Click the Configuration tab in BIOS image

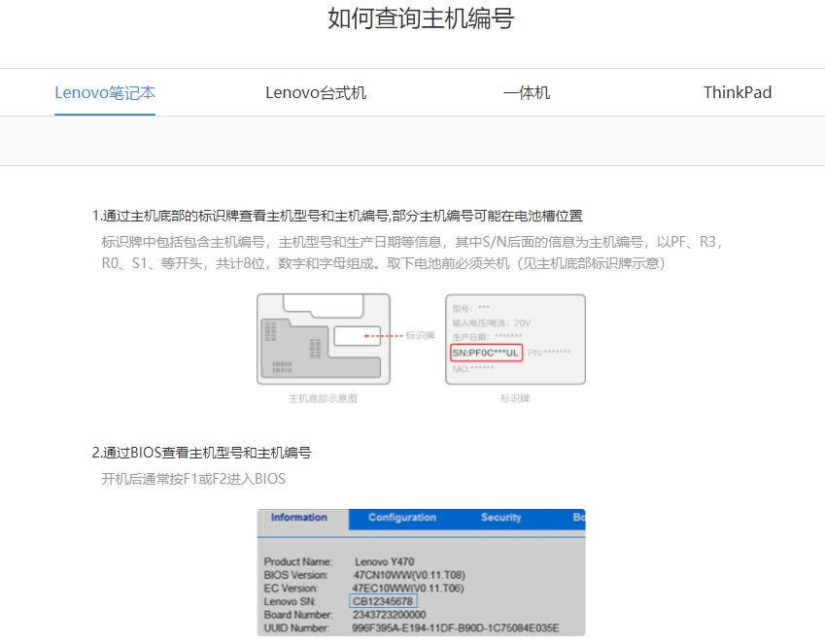coord(402,517)
